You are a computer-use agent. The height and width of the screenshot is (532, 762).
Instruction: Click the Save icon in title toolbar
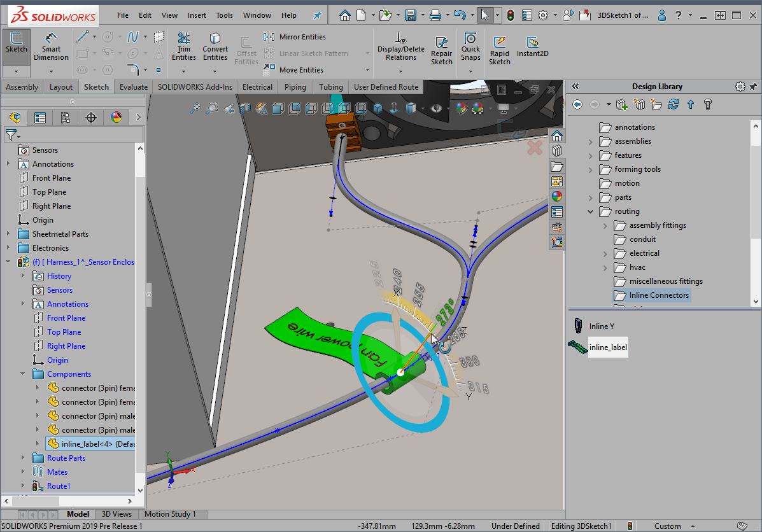pos(411,15)
